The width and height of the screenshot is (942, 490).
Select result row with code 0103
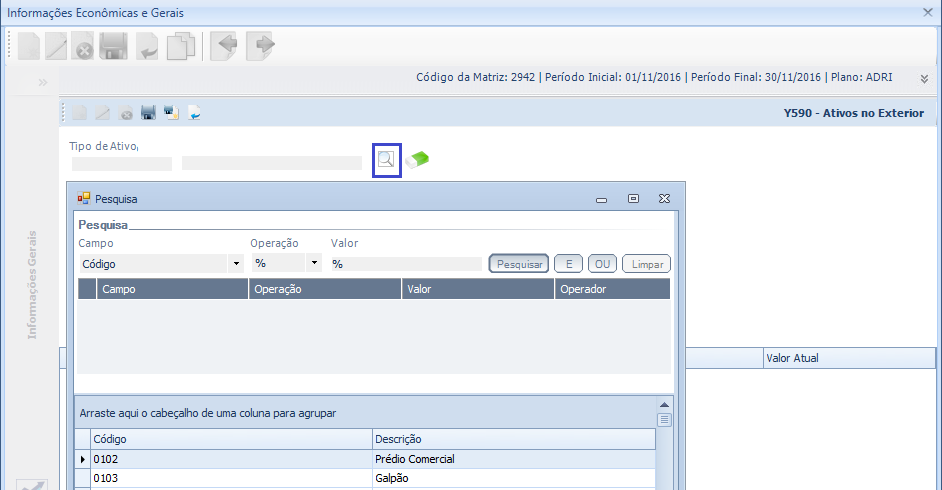231,478
